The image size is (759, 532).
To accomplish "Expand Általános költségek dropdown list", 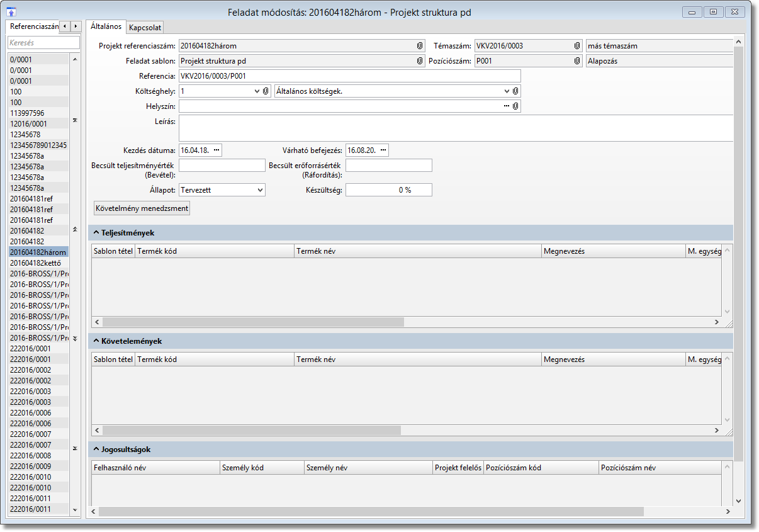I will pyautogui.click(x=506, y=91).
